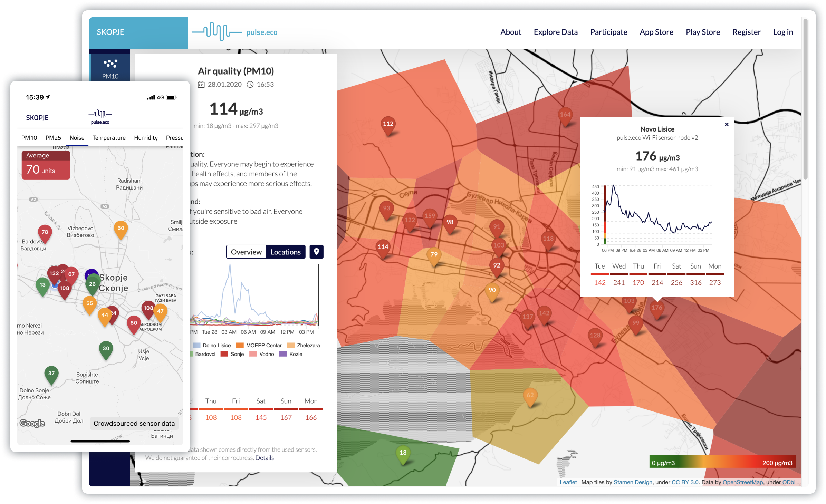Switch to Humidity tab in mobile app
The height and width of the screenshot is (504, 826).
click(146, 138)
